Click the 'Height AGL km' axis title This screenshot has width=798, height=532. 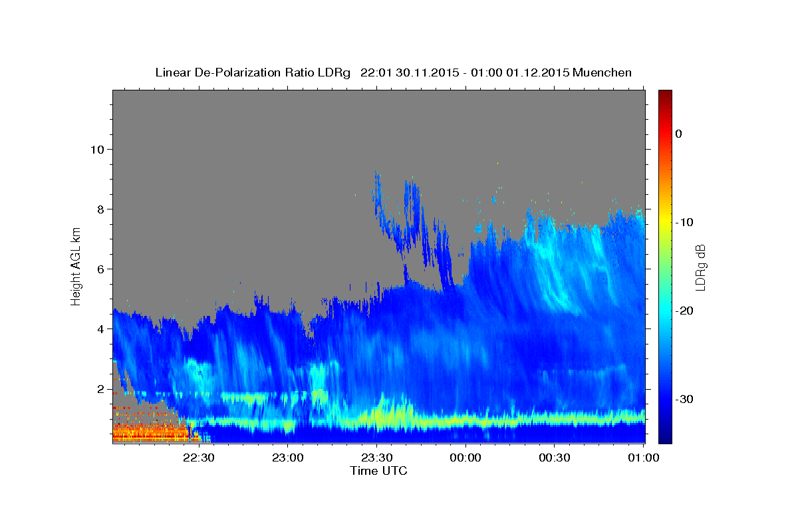pos(76,266)
